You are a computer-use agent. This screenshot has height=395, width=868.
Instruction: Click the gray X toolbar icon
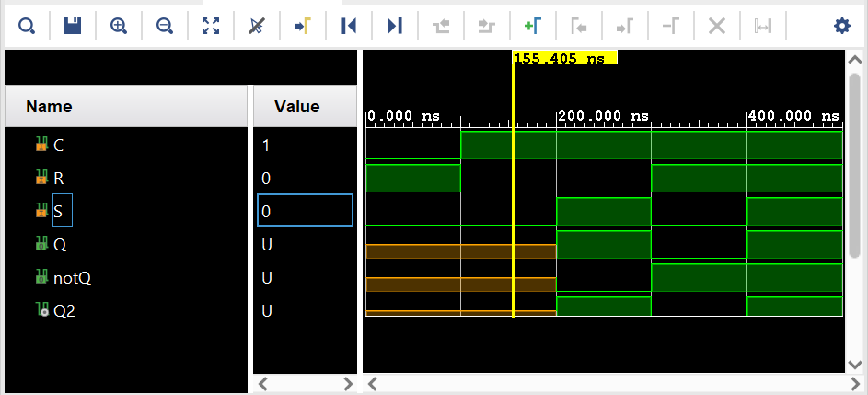pos(717,26)
